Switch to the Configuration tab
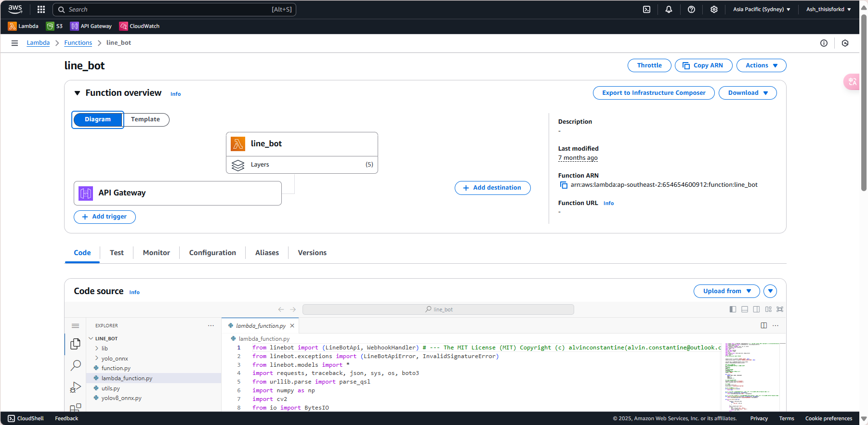 click(x=212, y=253)
